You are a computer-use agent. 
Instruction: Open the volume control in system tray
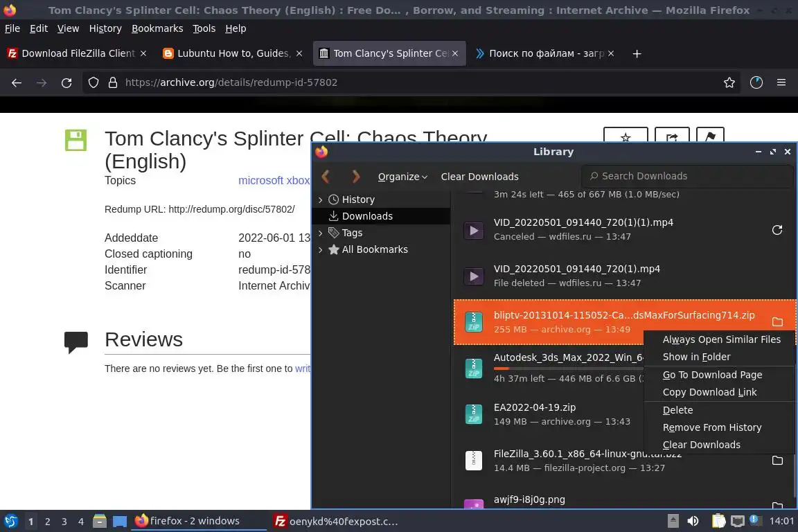pyautogui.click(x=693, y=521)
